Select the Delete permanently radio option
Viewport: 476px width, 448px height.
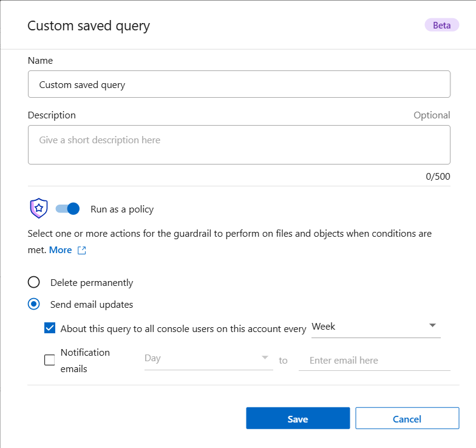pyautogui.click(x=34, y=282)
